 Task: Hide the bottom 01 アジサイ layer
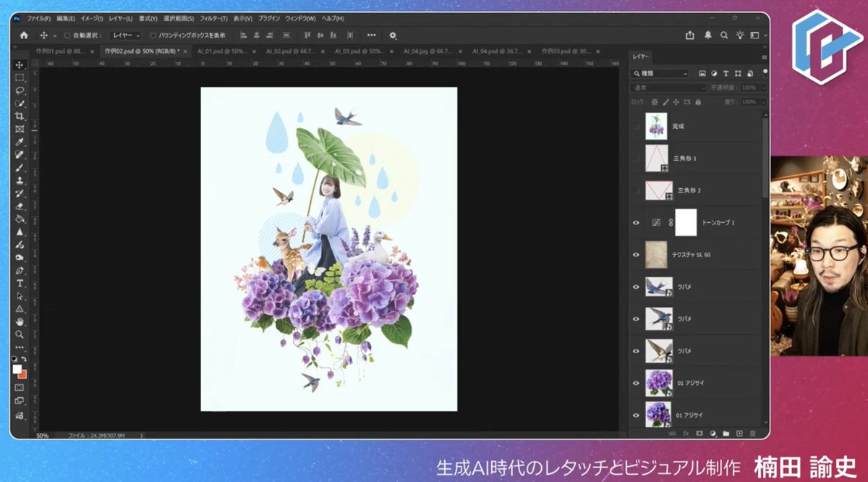click(x=637, y=415)
